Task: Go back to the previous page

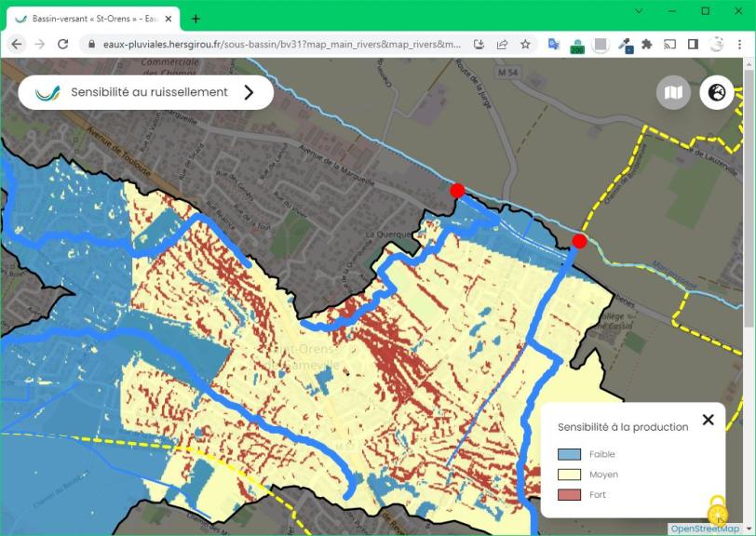Action: [16, 44]
